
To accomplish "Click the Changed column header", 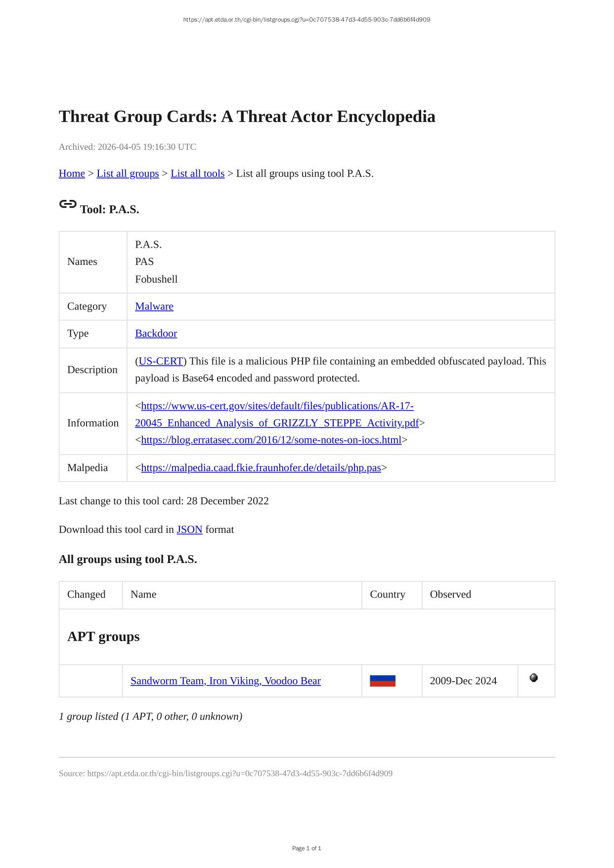I will pyautogui.click(x=87, y=595).
